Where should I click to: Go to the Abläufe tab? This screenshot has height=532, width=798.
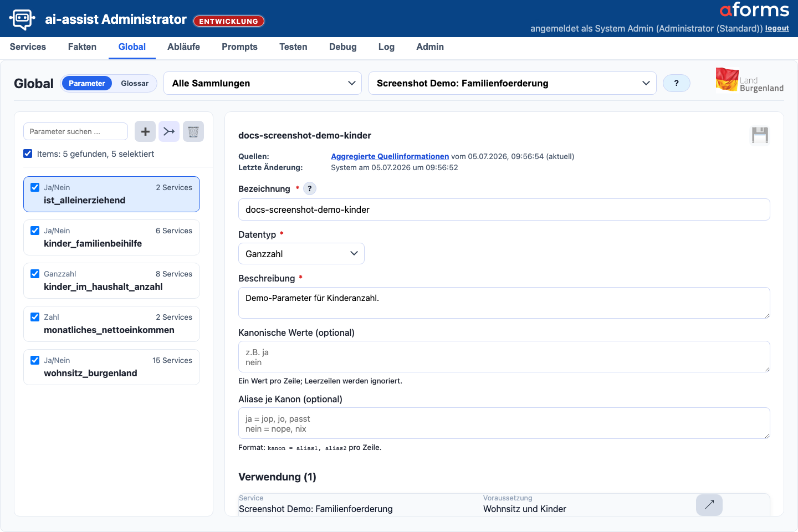(x=183, y=47)
